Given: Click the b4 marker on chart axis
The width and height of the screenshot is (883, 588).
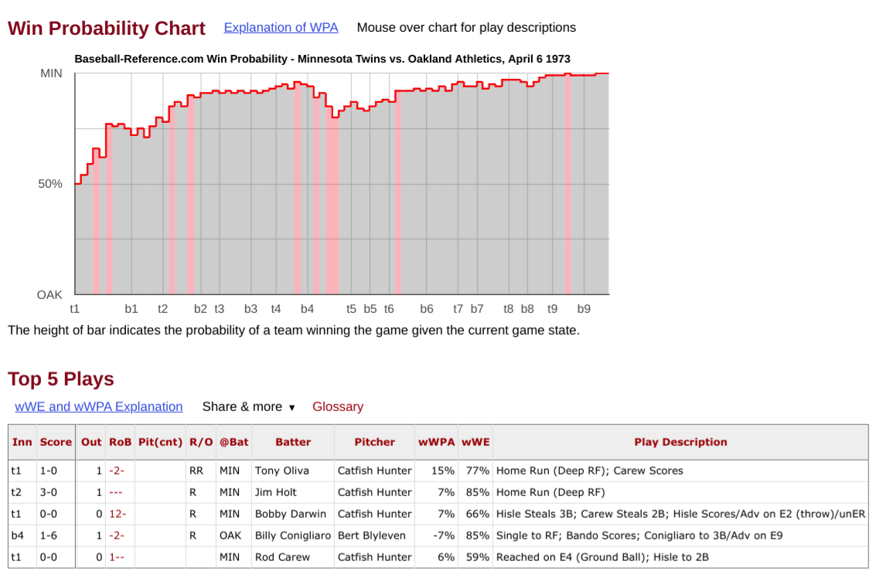Looking at the screenshot, I should pyautogui.click(x=307, y=309).
